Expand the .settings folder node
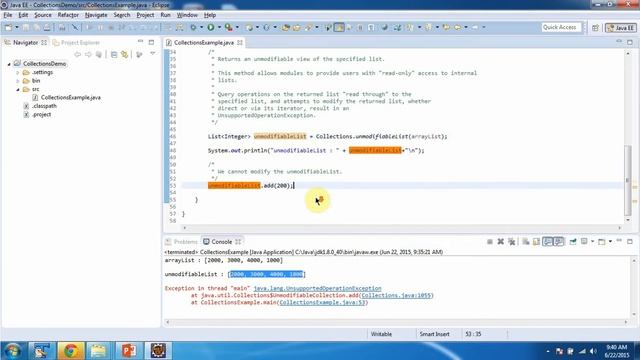Image resolution: width=640 pixels, height=360 pixels. [18, 73]
